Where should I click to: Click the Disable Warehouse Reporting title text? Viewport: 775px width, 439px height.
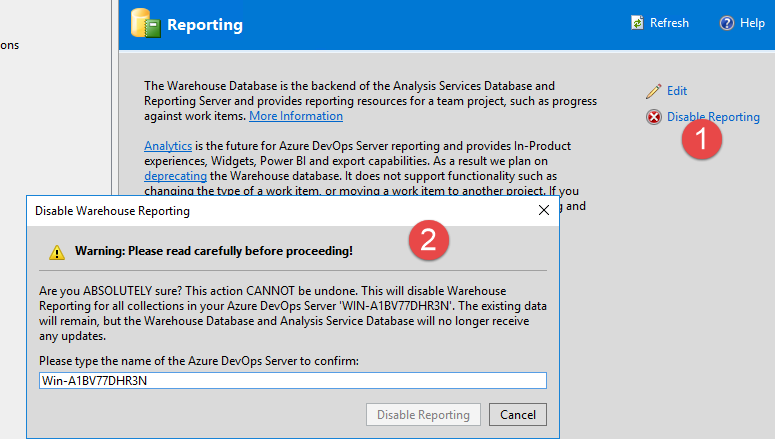click(112, 211)
